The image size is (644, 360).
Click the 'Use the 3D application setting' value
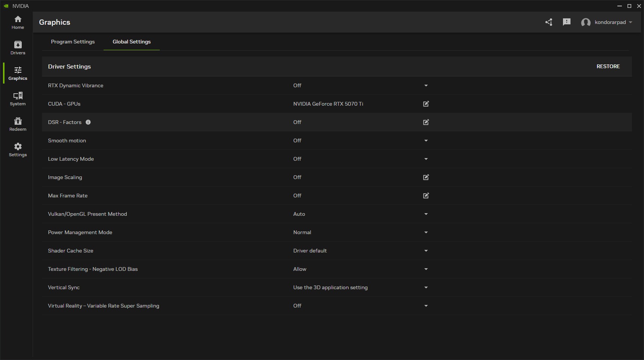pos(330,287)
